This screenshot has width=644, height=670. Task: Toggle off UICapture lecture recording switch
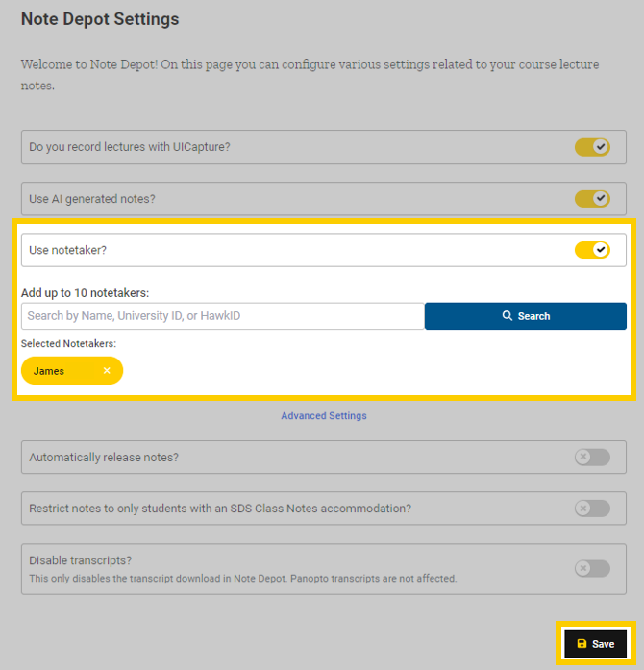tap(592, 147)
